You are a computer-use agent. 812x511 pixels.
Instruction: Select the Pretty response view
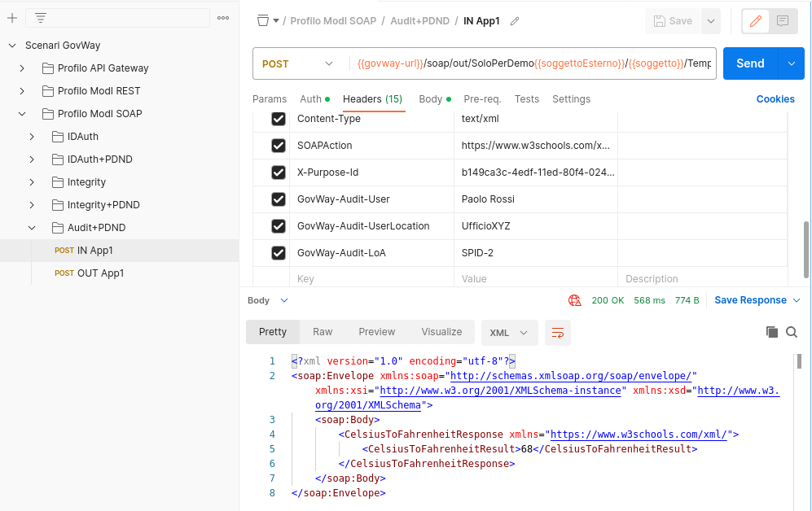272,332
